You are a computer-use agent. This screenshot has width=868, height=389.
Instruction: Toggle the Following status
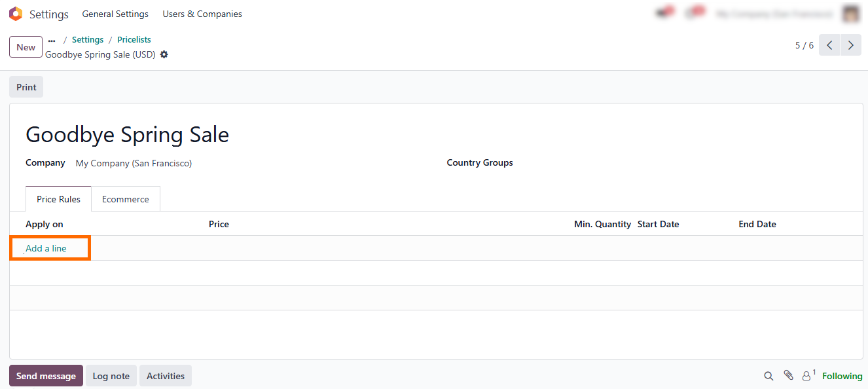[x=842, y=376]
